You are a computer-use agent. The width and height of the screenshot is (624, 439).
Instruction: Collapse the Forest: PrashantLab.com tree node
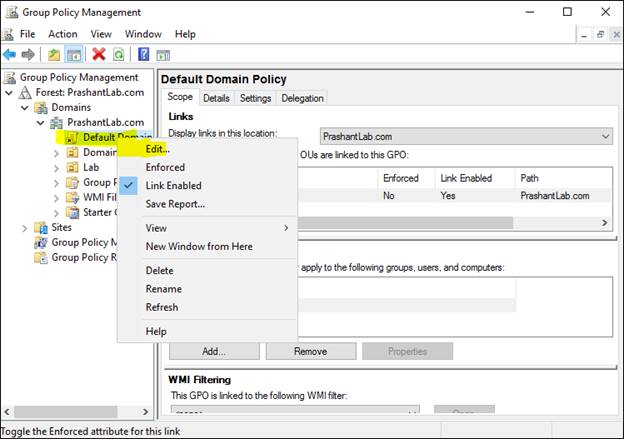10,93
